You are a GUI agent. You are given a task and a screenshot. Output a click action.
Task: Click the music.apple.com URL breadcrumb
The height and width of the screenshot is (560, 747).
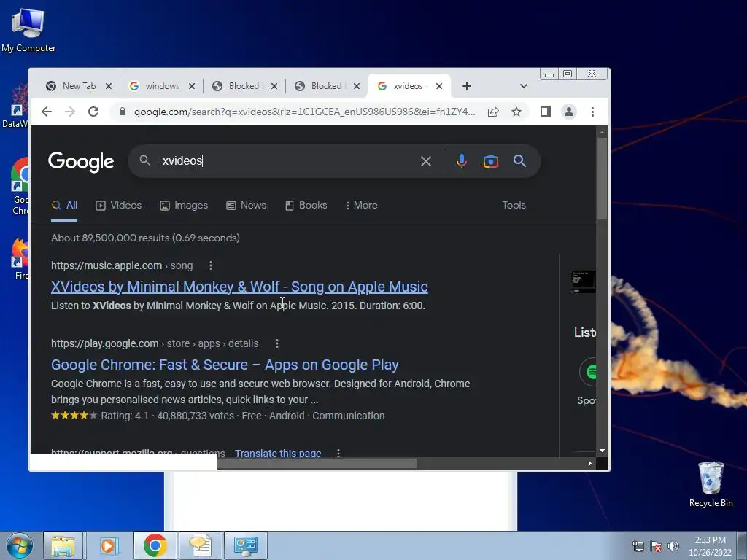pos(122,265)
